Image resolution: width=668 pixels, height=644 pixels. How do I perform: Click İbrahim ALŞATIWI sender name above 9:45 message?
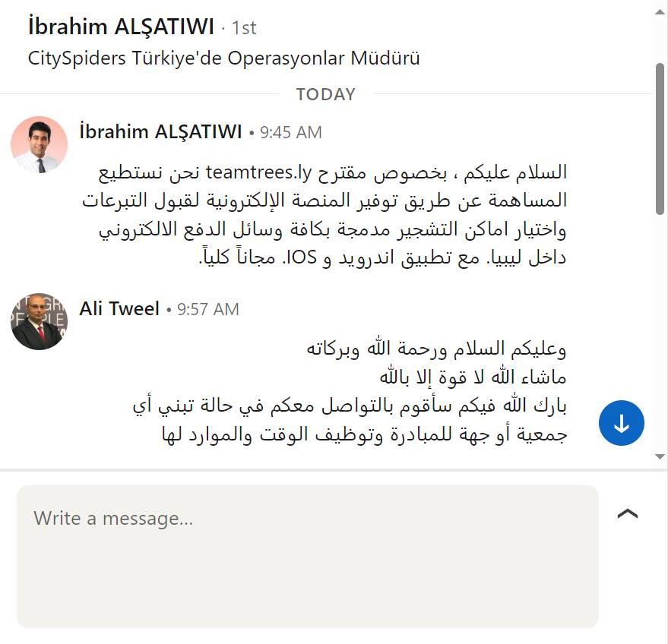pyautogui.click(x=160, y=131)
